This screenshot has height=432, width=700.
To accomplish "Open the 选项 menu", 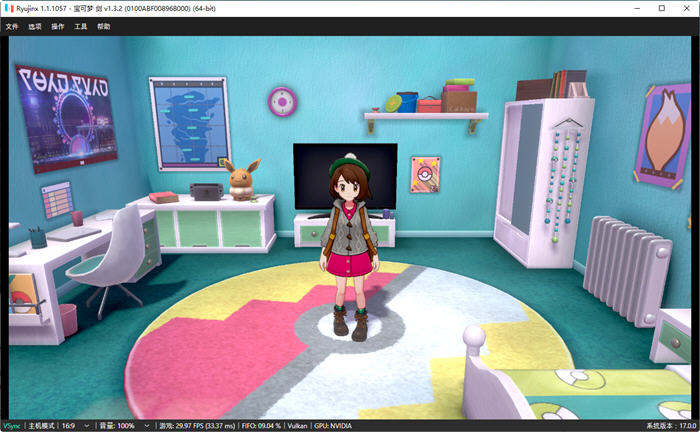I will 35,27.
